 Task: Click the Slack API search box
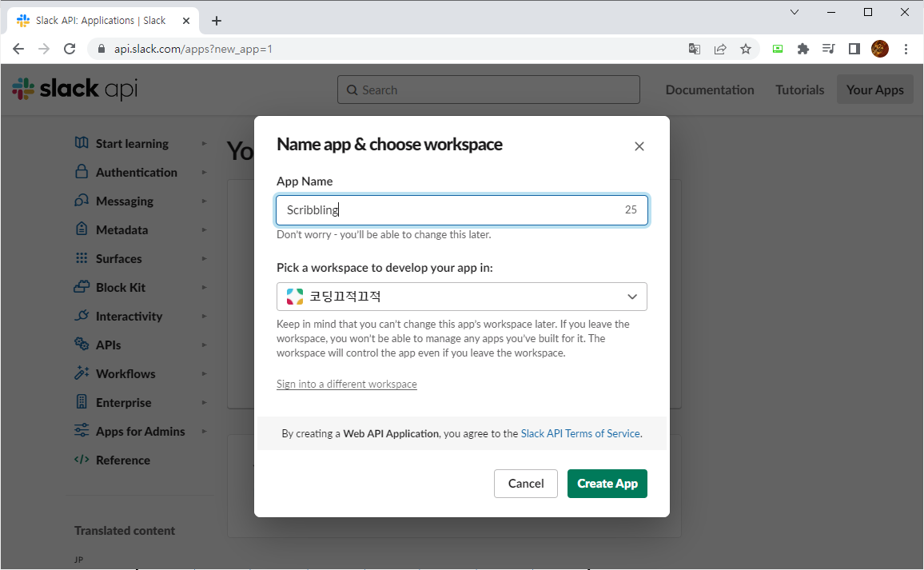click(x=488, y=90)
